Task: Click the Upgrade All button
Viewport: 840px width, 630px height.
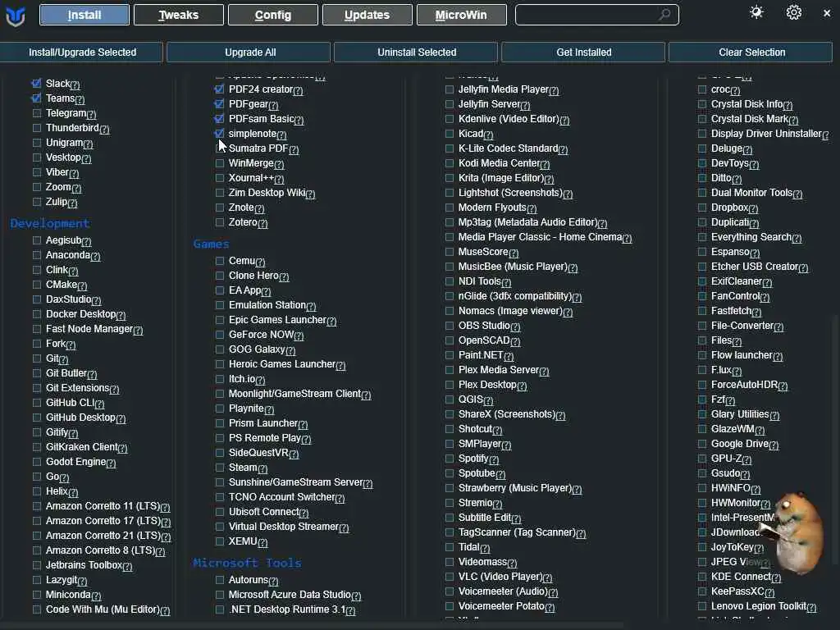Action: pos(249,52)
